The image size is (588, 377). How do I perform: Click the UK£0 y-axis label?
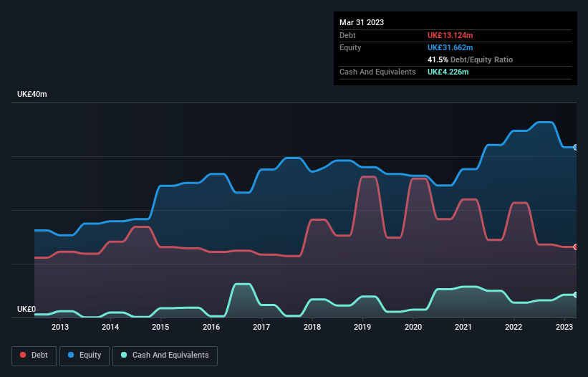pyautogui.click(x=26, y=309)
